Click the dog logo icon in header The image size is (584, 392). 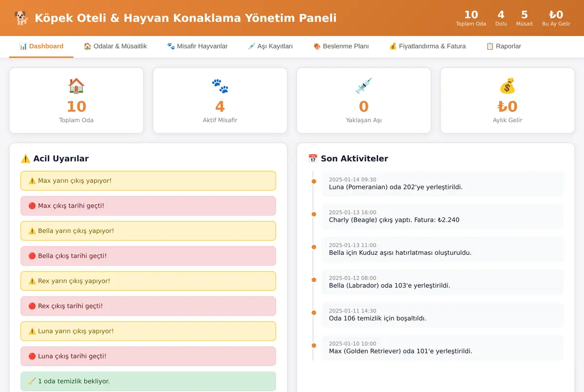(x=21, y=18)
